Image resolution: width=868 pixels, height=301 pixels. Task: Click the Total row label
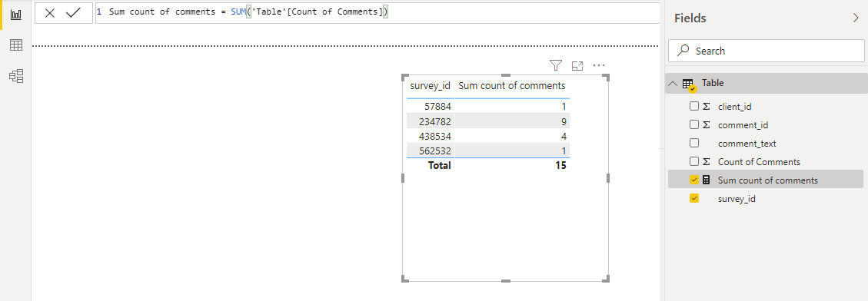[x=440, y=165]
